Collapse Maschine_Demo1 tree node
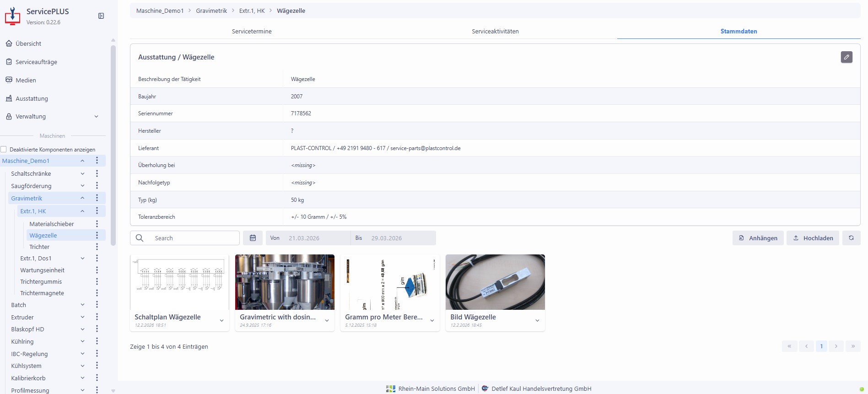868x394 pixels. 82,161
